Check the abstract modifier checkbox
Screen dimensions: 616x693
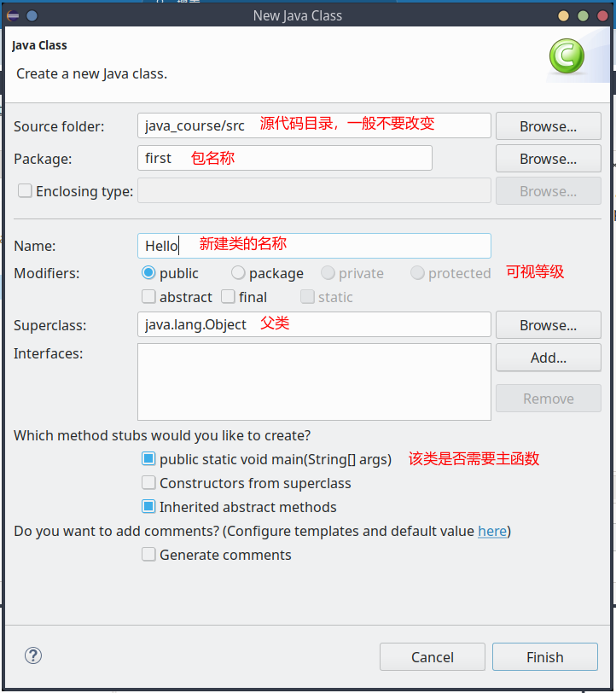148,297
